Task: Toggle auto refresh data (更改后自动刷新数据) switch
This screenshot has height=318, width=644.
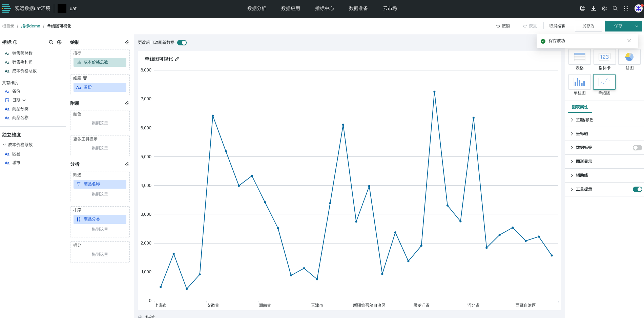Action: (x=182, y=43)
